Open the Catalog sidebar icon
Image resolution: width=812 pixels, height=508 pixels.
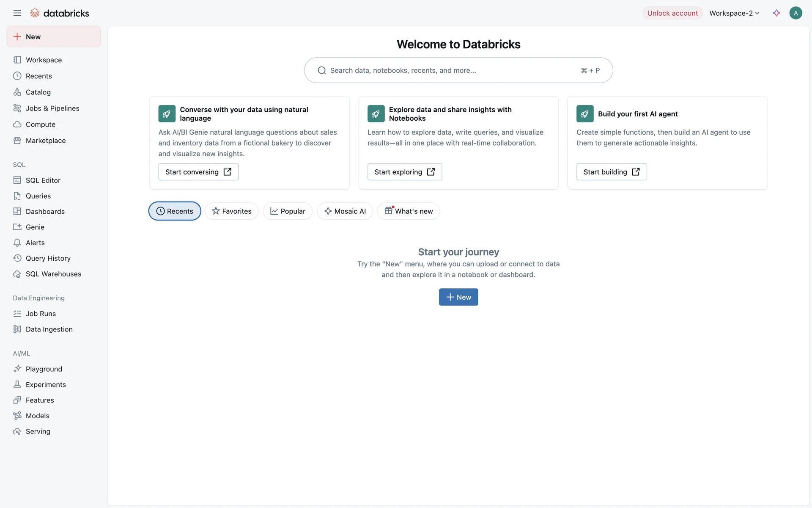pyautogui.click(x=17, y=92)
